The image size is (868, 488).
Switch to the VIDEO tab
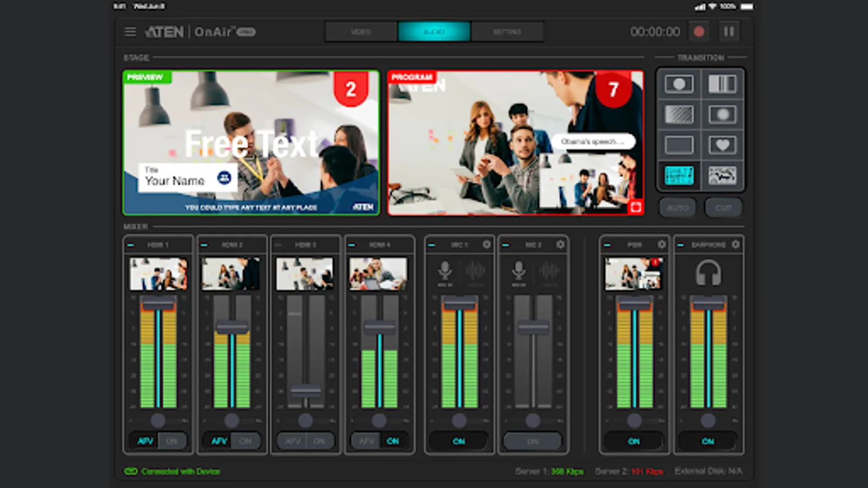pyautogui.click(x=361, y=32)
